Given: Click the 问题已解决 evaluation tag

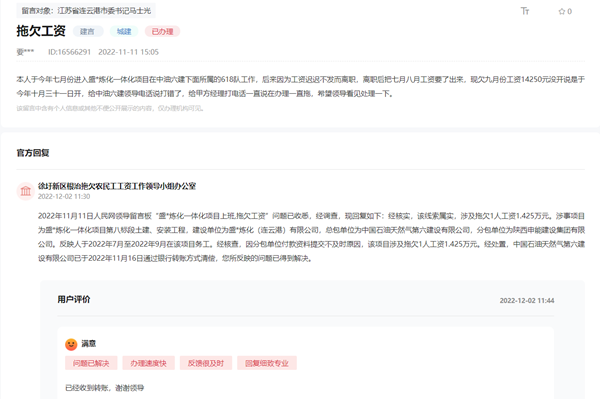Looking at the screenshot, I should (91, 363).
